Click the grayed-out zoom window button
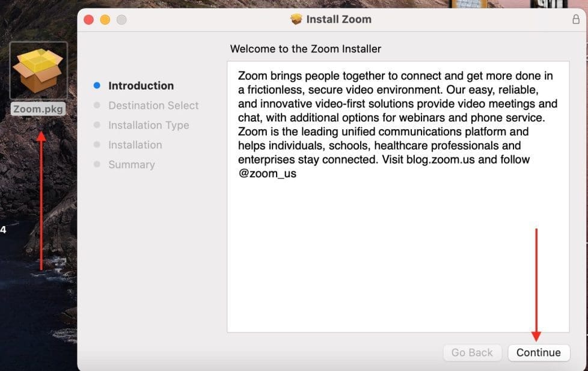This screenshot has height=371, width=588. 121,20
